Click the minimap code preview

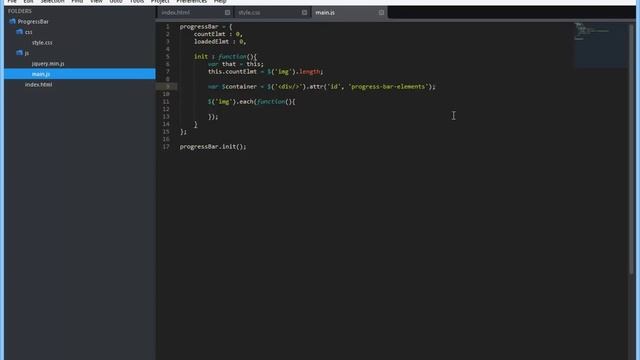pos(600,45)
